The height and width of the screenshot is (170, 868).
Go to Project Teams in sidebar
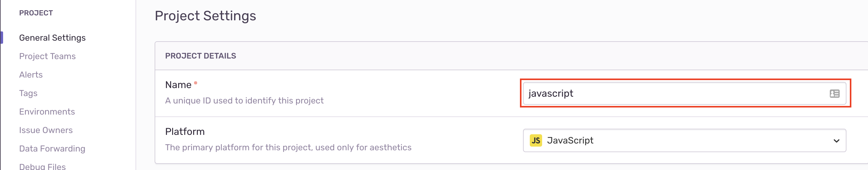[x=47, y=56]
